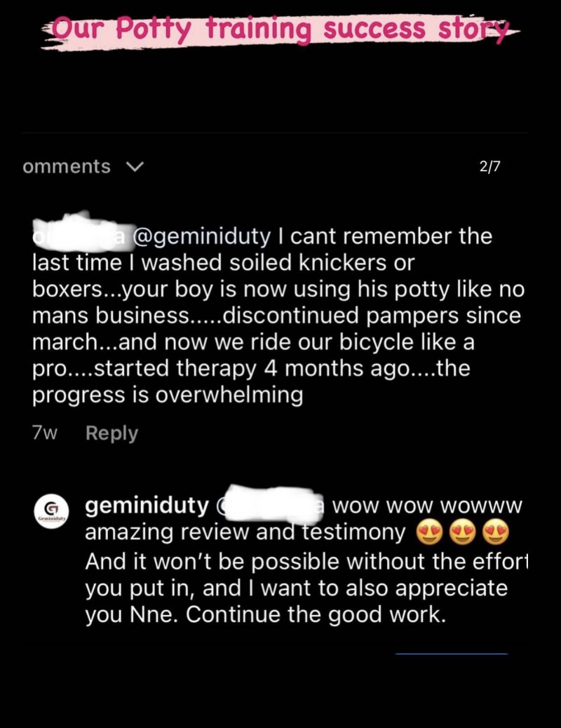561x728 pixels.
Task: Expand the comments chevron dropdown
Action: click(x=133, y=167)
